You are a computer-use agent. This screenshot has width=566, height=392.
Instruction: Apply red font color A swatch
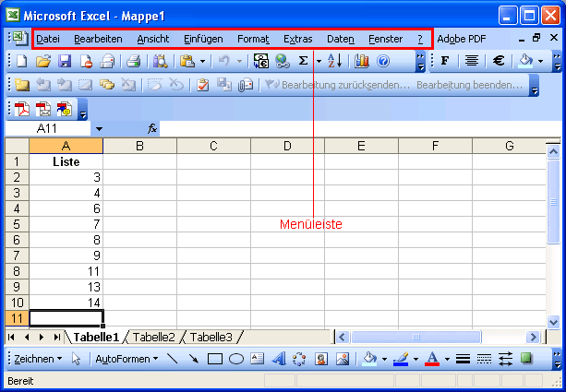pos(432,359)
